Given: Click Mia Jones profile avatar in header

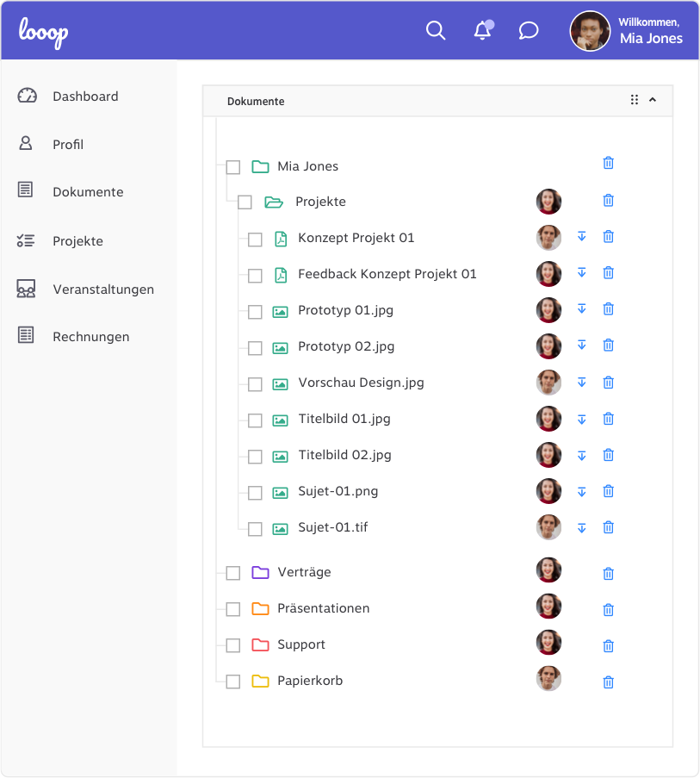Looking at the screenshot, I should point(590,31).
